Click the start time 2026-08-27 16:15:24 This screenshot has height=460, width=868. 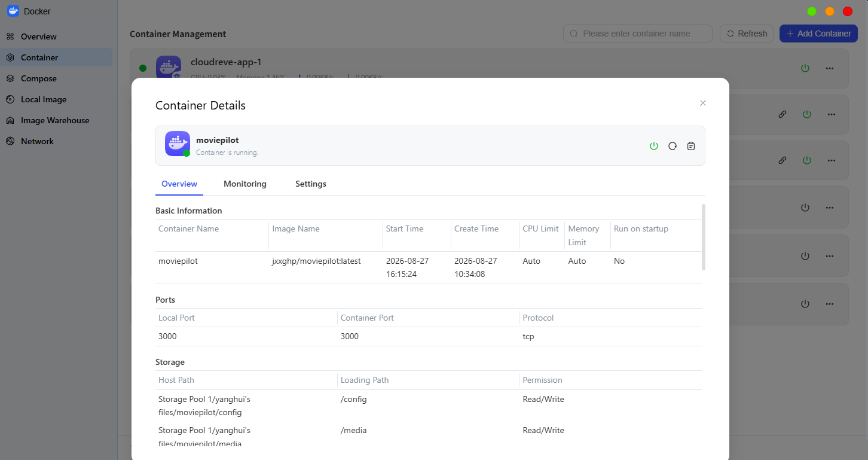[407, 268]
